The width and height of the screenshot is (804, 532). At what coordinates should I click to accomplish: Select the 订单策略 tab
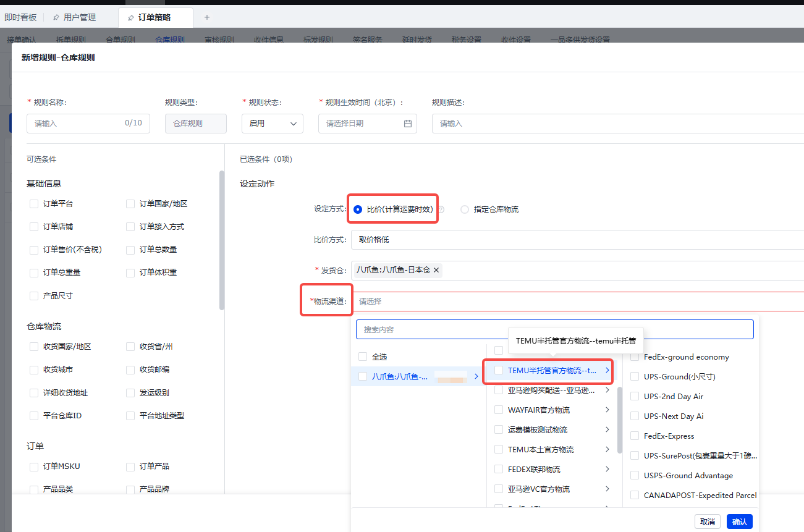click(x=155, y=17)
